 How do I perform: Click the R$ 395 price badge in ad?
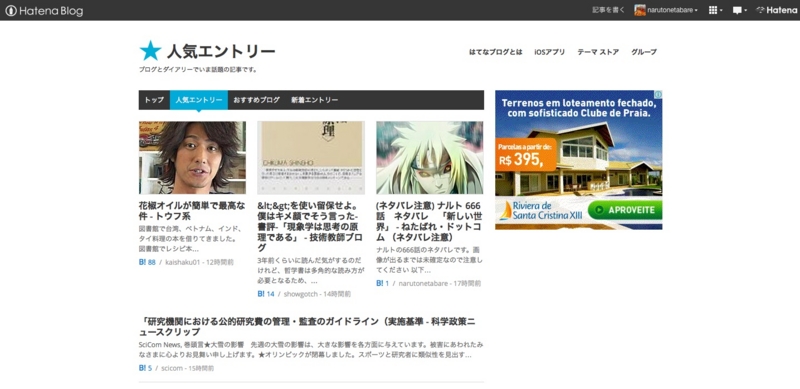pos(525,155)
